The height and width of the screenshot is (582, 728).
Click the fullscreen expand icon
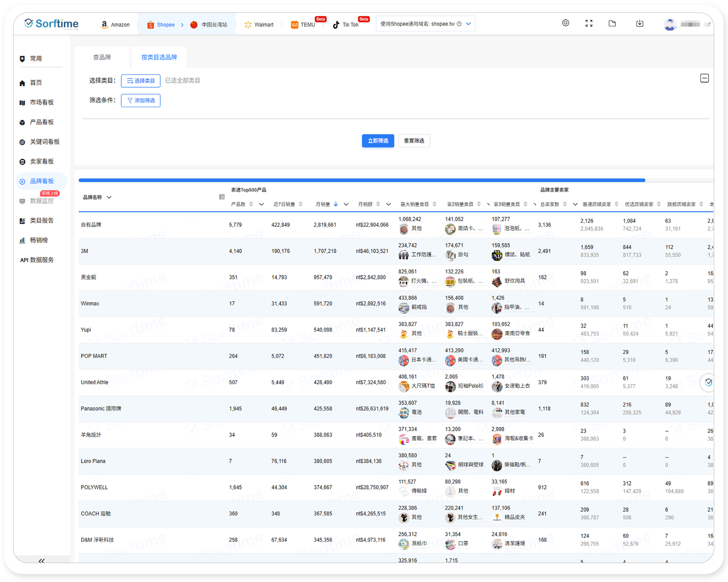589,23
